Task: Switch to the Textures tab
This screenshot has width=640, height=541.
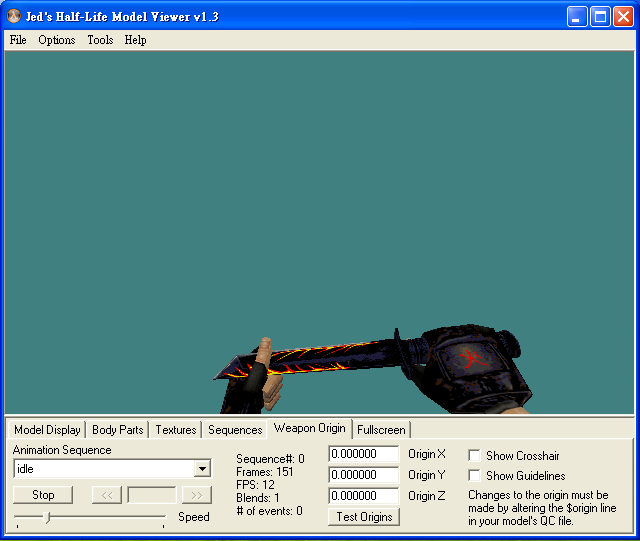Action: tap(176, 430)
